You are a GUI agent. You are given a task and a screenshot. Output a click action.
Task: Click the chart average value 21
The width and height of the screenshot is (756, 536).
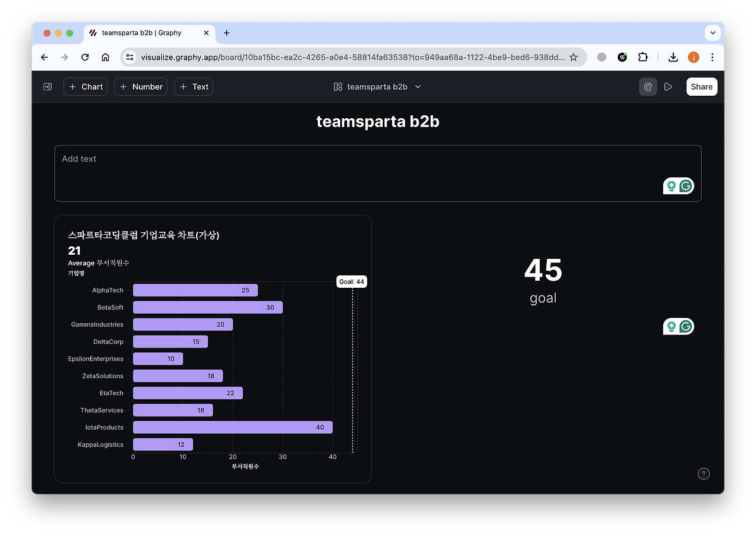coord(74,251)
